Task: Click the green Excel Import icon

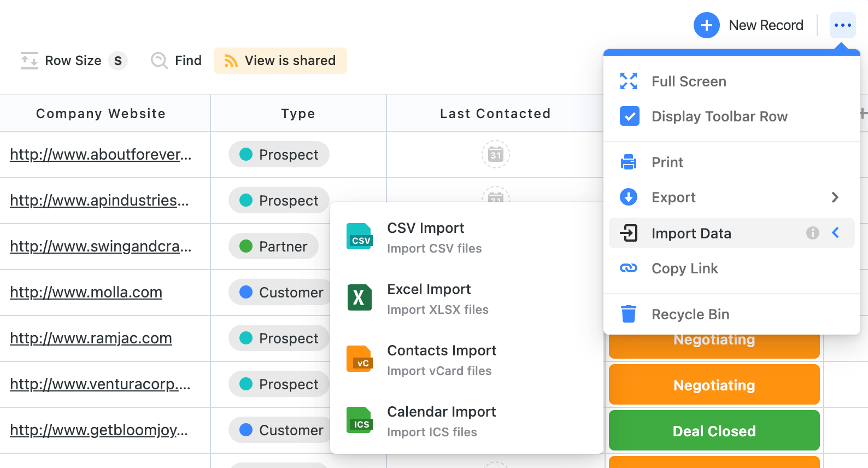Action: (359, 298)
